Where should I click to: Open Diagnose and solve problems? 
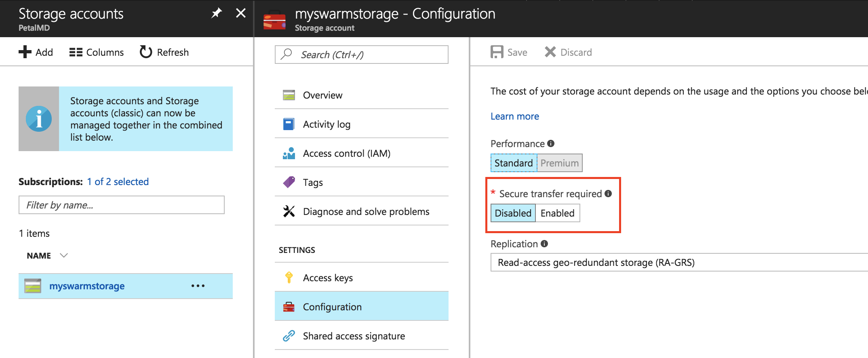[362, 211]
